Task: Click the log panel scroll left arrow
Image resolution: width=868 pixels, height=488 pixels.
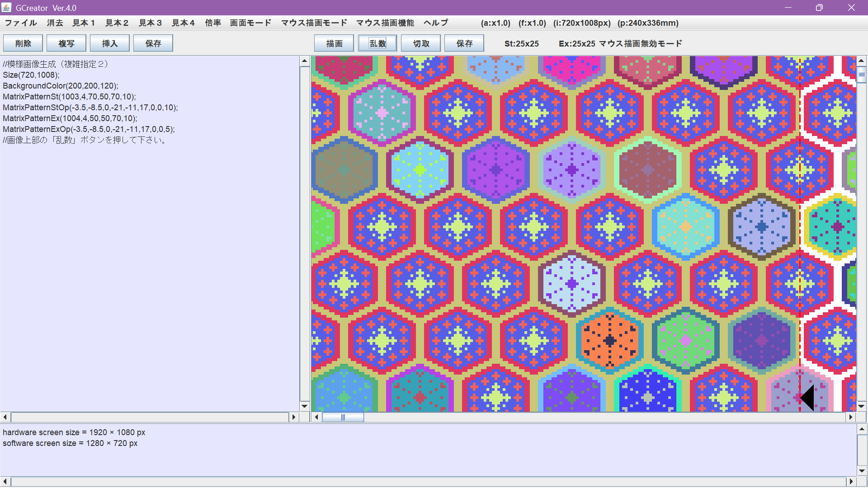Action: click(5, 482)
